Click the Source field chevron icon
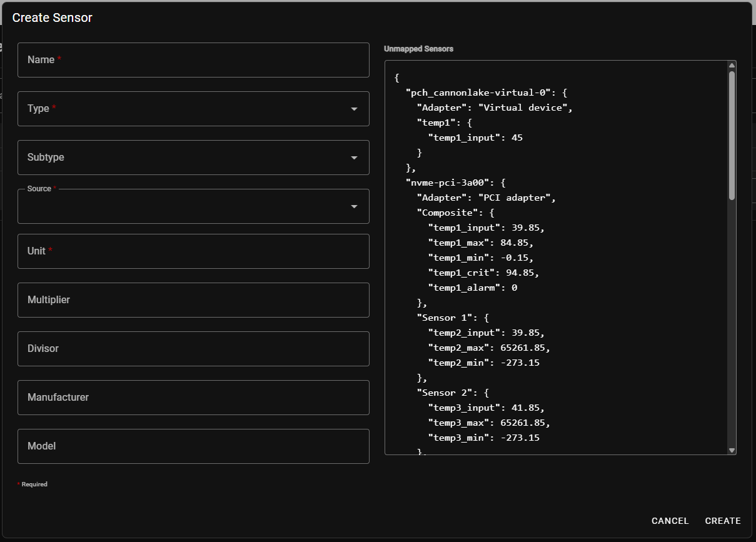756x542 pixels. pyautogui.click(x=355, y=206)
